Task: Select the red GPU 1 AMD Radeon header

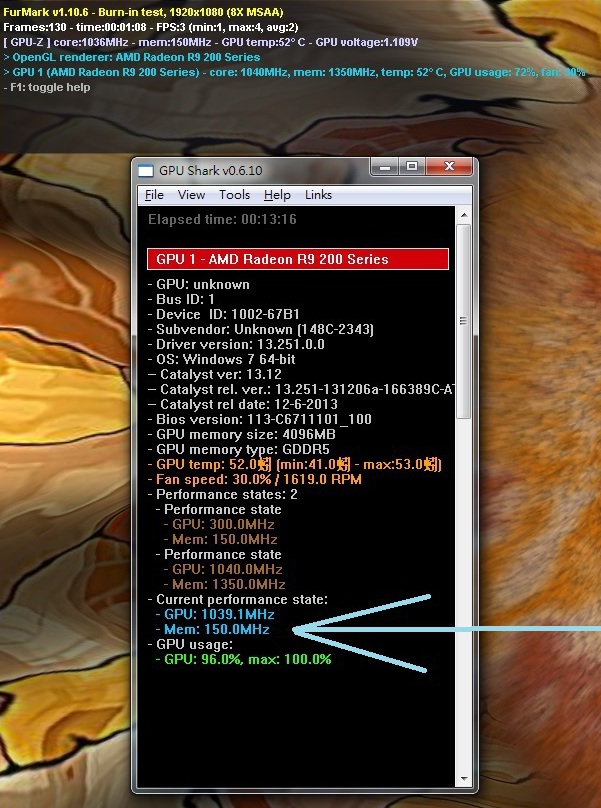Action: pos(298,259)
